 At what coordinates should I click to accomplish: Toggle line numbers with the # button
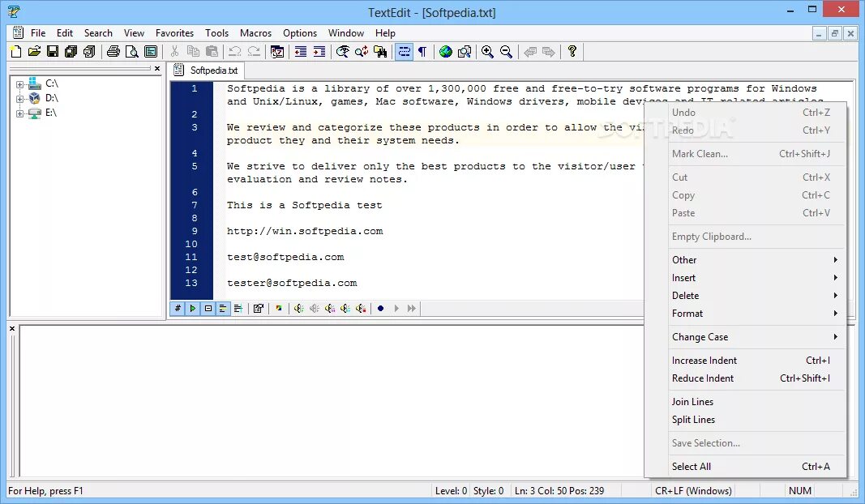pos(178,308)
